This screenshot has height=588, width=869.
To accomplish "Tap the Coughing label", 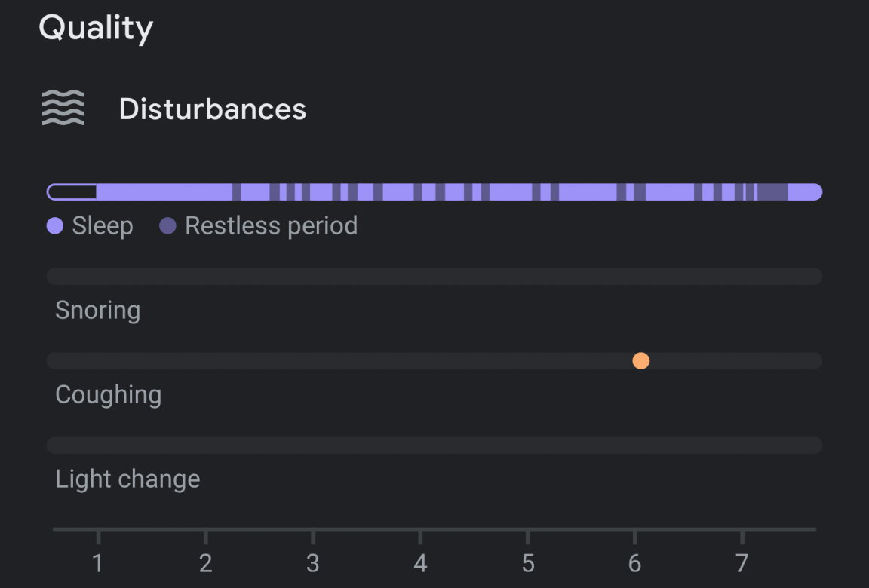I will (x=108, y=395).
